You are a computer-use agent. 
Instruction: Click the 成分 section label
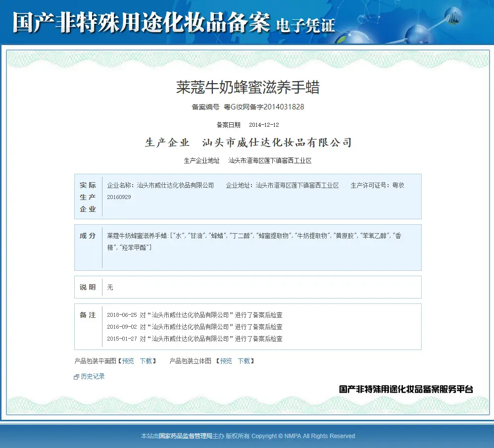click(x=88, y=236)
